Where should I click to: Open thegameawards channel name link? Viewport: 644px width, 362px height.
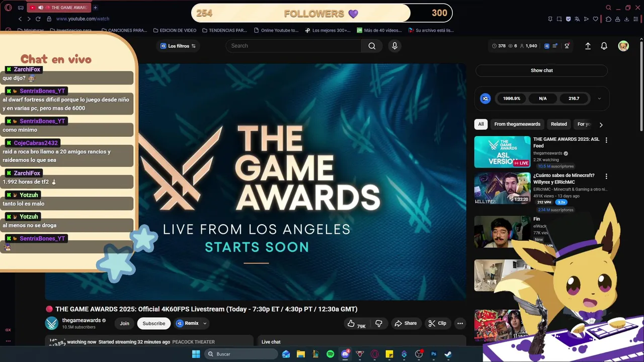[82, 320]
